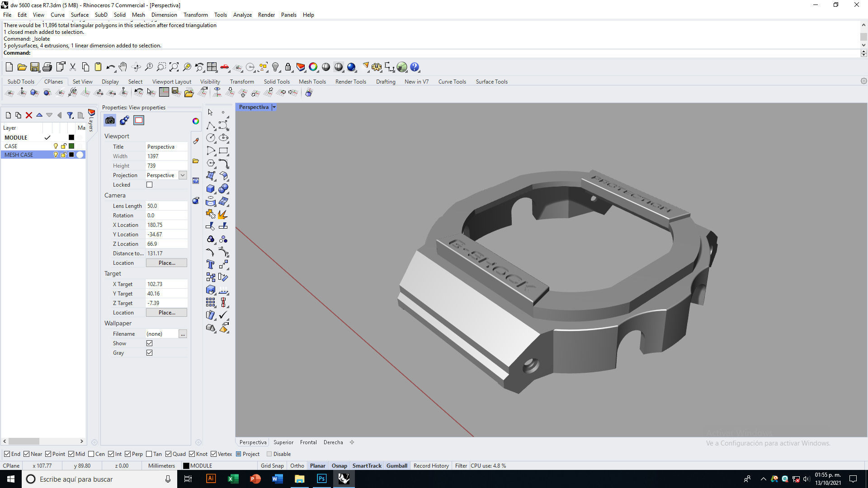
Task: Open the Surface menu
Action: point(80,15)
